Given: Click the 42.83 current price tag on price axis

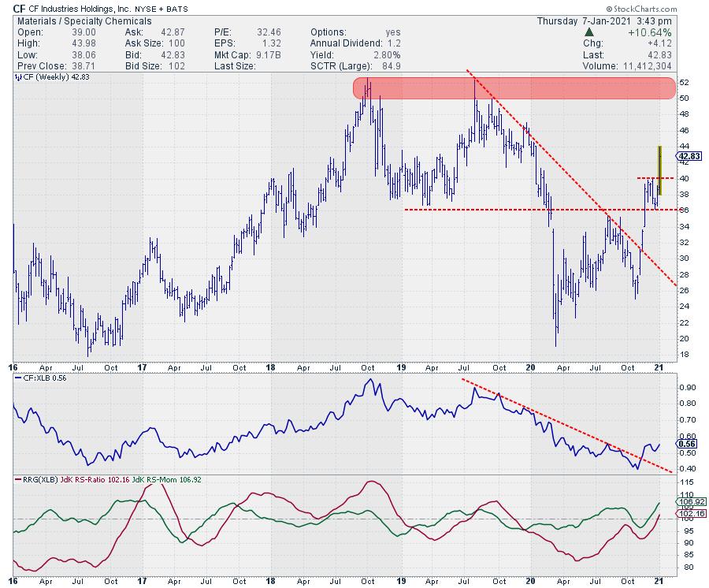Looking at the screenshot, I should pos(689,156).
